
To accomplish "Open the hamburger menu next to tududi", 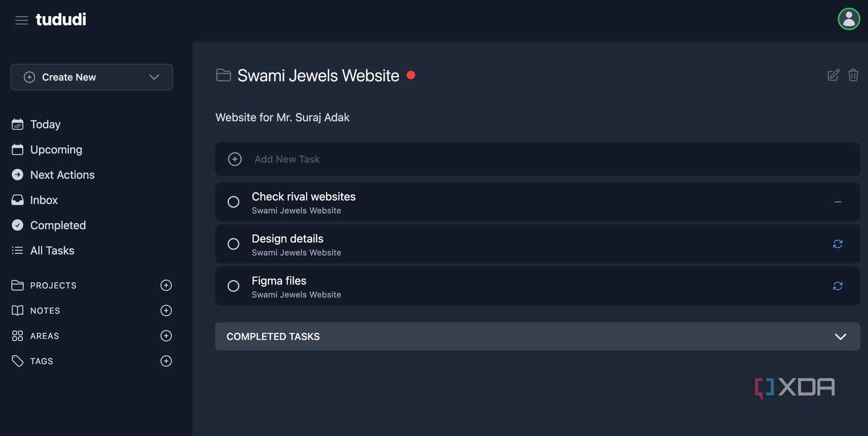I will pos(22,20).
